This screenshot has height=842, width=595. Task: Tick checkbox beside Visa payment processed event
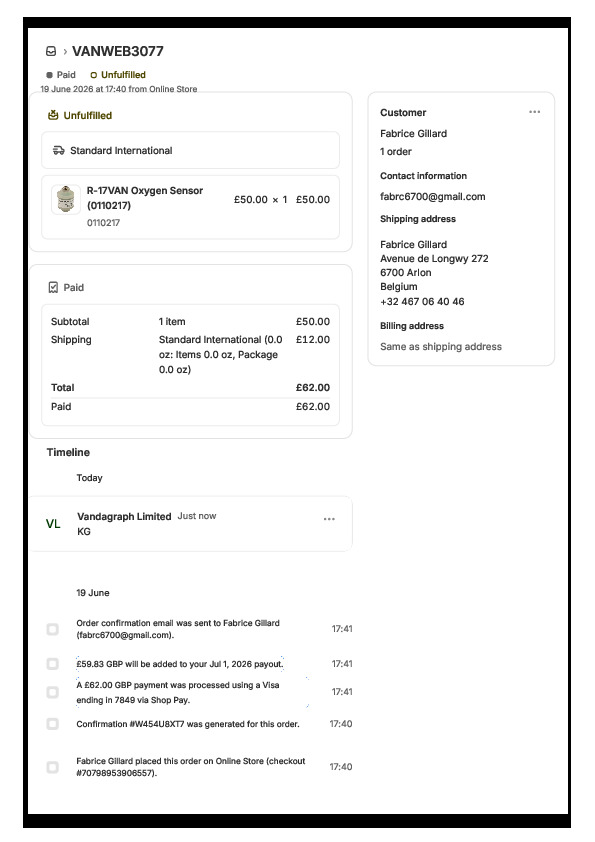pyautogui.click(x=53, y=692)
